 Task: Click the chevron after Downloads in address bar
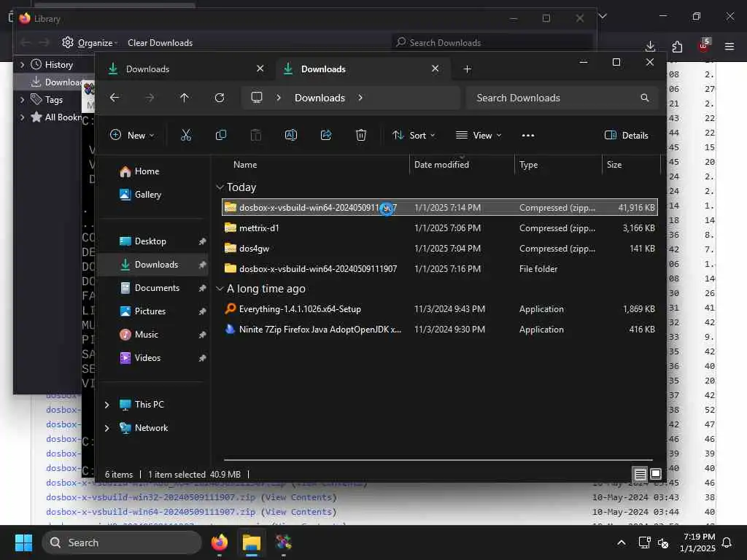pyautogui.click(x=360, y=98)
